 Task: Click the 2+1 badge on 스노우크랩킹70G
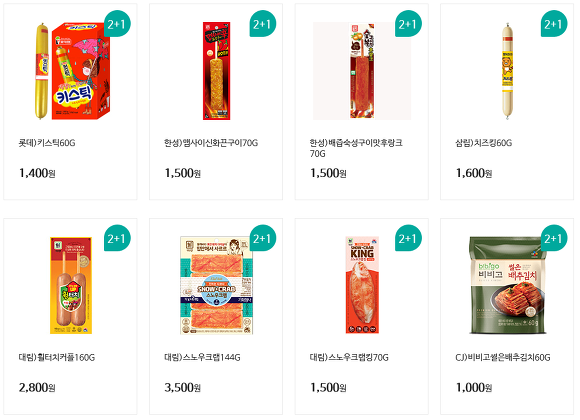click(x=408, y=238)
